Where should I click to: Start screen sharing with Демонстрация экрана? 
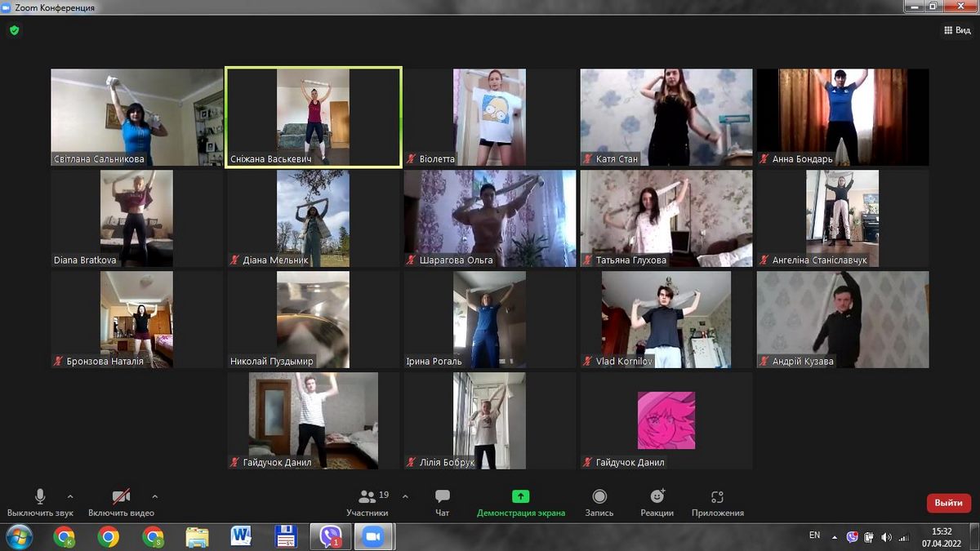(521, 502)
